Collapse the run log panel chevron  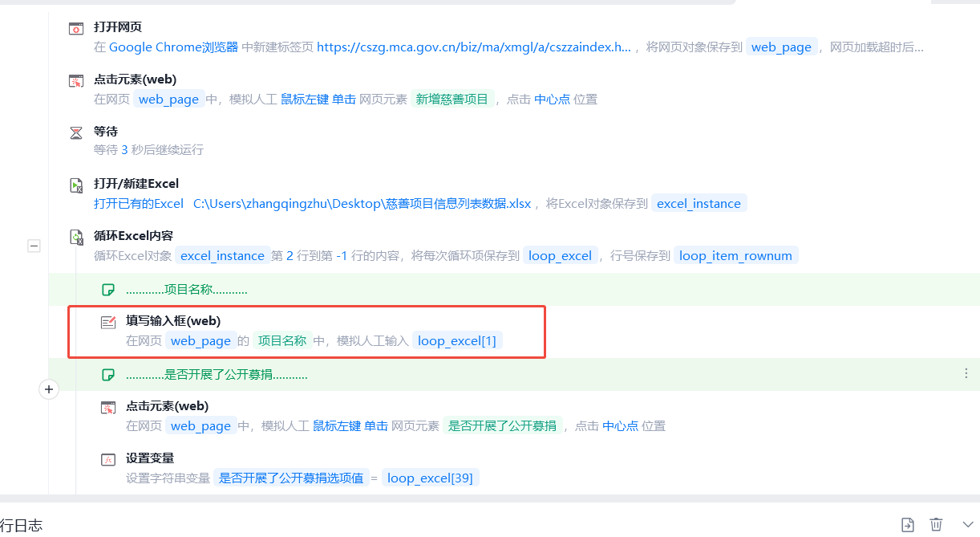[x=967, y=524]
